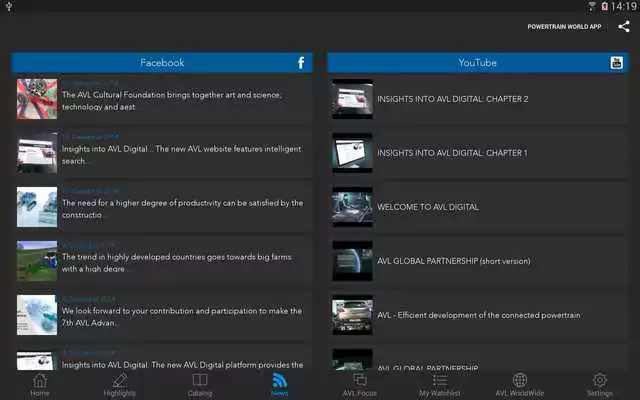
Task: Go to Home in bottom navigation
Action: 40,385
